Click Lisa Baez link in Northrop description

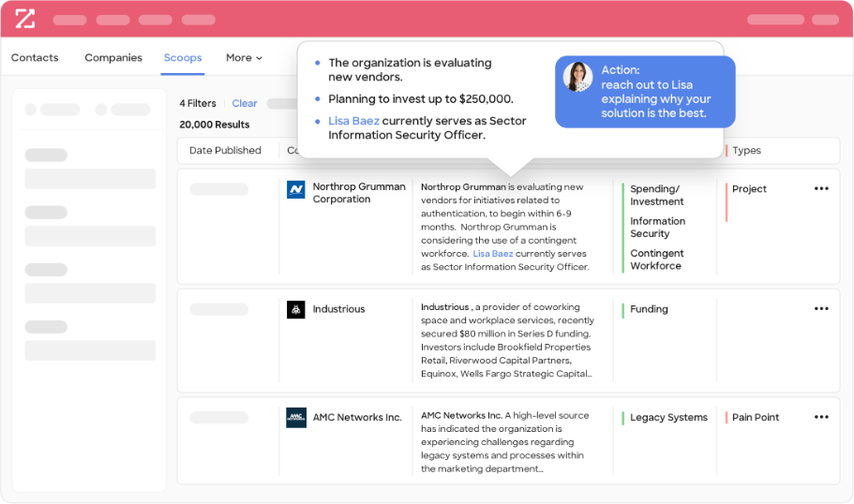(493, 254)
